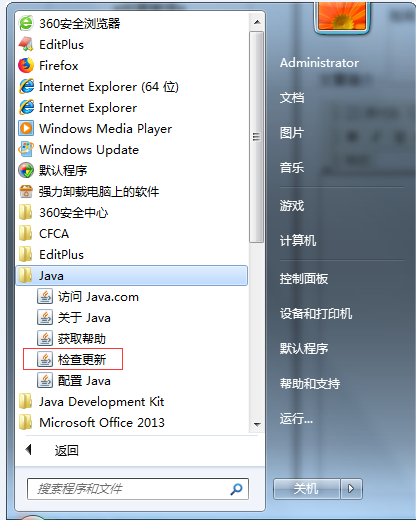Open 控制面板 from the right pane

tap(304, 279)
